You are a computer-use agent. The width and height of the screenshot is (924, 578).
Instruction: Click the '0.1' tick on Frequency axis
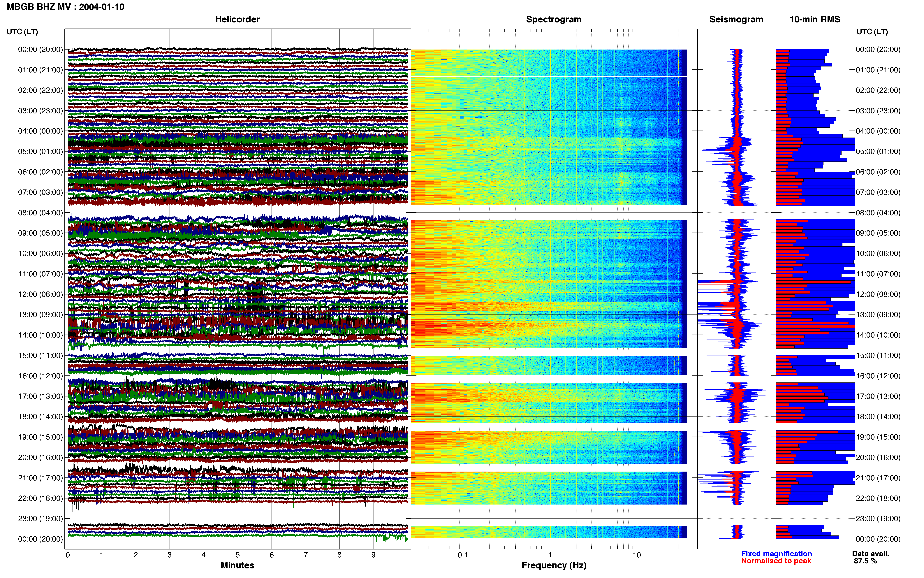tap(463, 555)
